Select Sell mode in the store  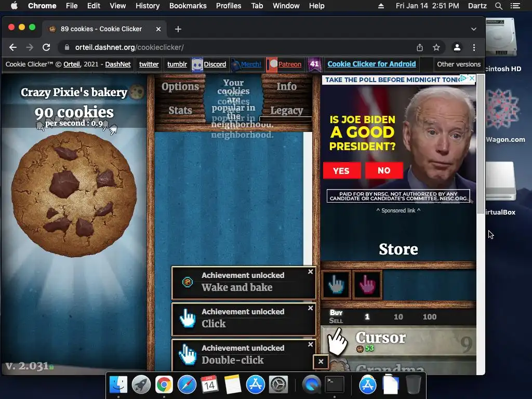point(336,321)
